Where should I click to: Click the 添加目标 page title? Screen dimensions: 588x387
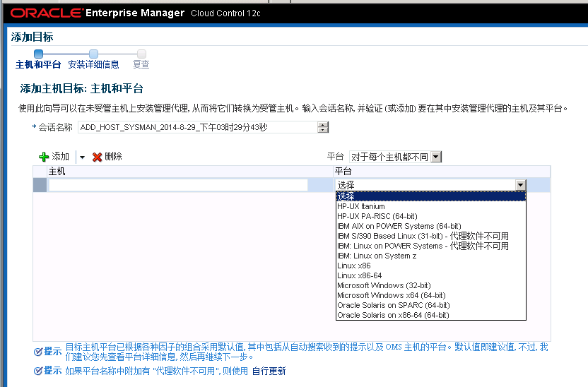tap(33, 37)
